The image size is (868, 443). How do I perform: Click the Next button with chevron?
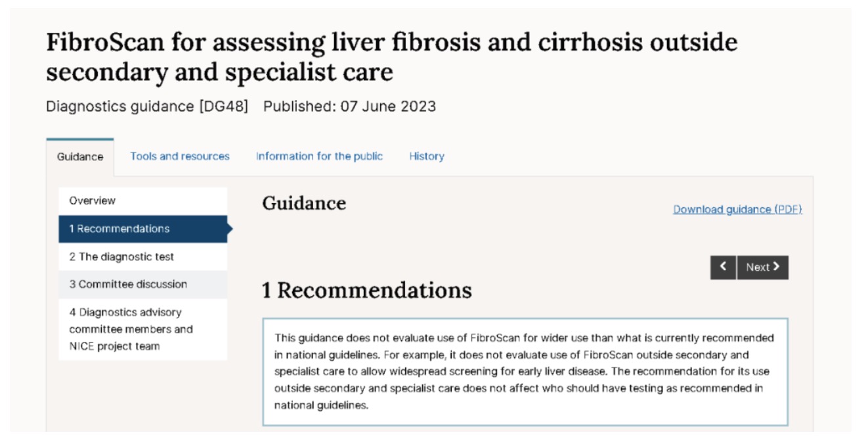click(x=762, y=268)
